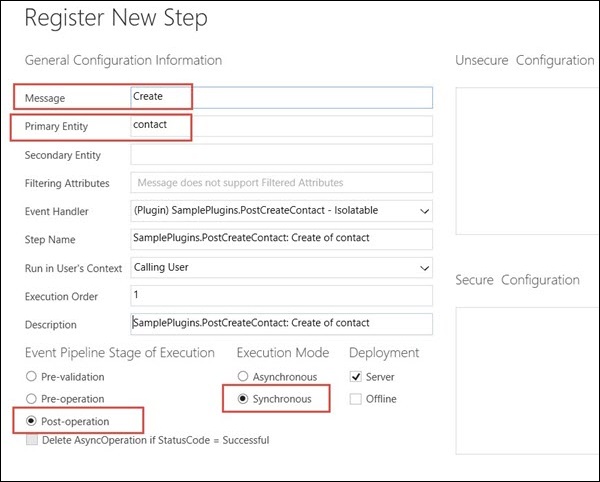Click inside the Secure Configuration text area
This screenshot has height=482, width=600.
coord(527,380)
